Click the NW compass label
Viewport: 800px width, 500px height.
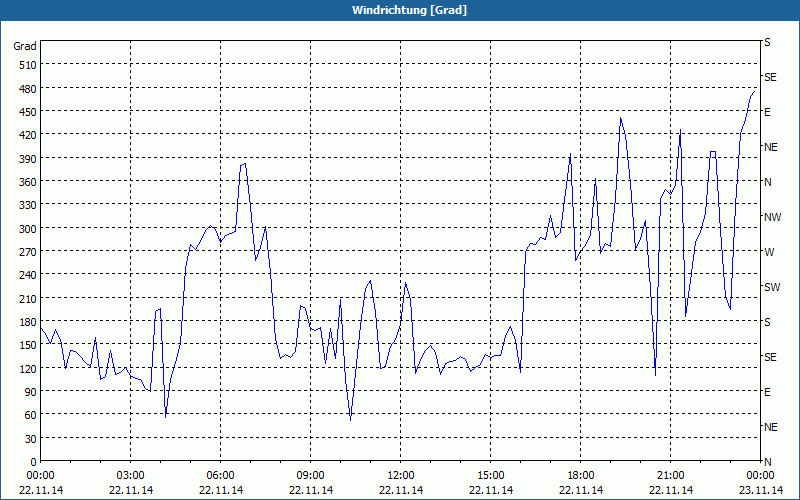click(x=772, y=217)
